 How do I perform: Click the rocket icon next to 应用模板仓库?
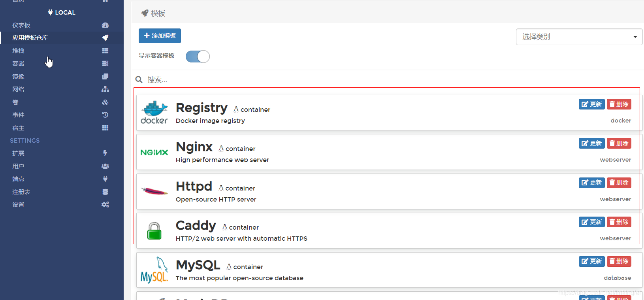click(x=105, y=38)
